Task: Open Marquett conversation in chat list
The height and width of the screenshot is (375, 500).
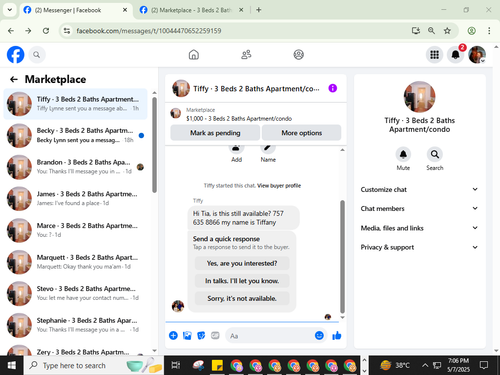Action: pos(75,262)
